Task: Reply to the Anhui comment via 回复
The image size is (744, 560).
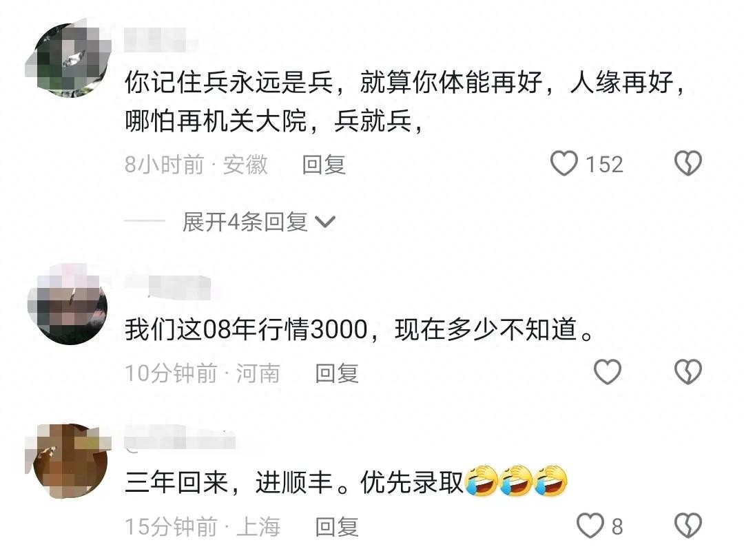Action: click(x=324, y=165)
